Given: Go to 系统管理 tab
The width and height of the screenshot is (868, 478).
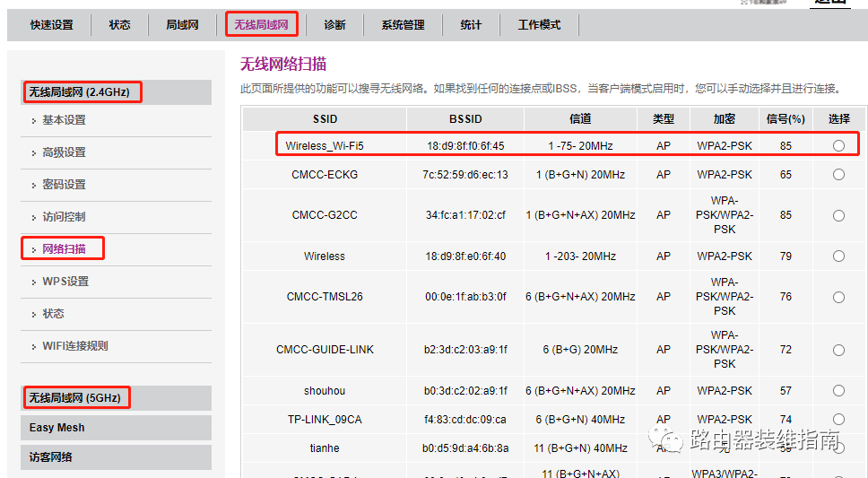Looking at the screenshot, I should point(403,25).
